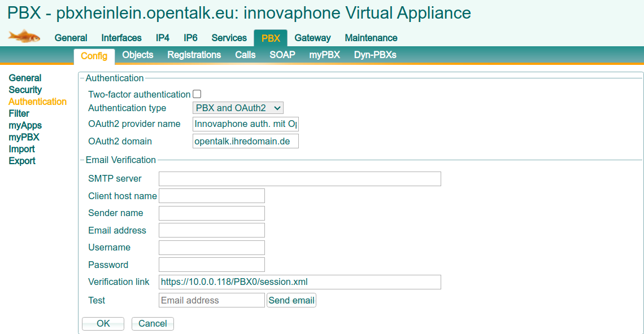Select Filter in the sidebar
Image resolution: width=644 pixels, height=334 pixels.
tap(19, 113)
